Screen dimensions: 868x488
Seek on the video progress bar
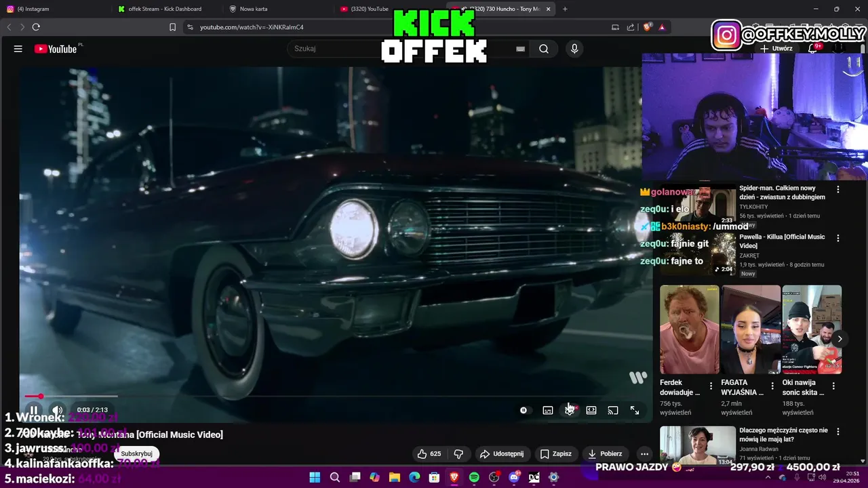tap(336, 396)
